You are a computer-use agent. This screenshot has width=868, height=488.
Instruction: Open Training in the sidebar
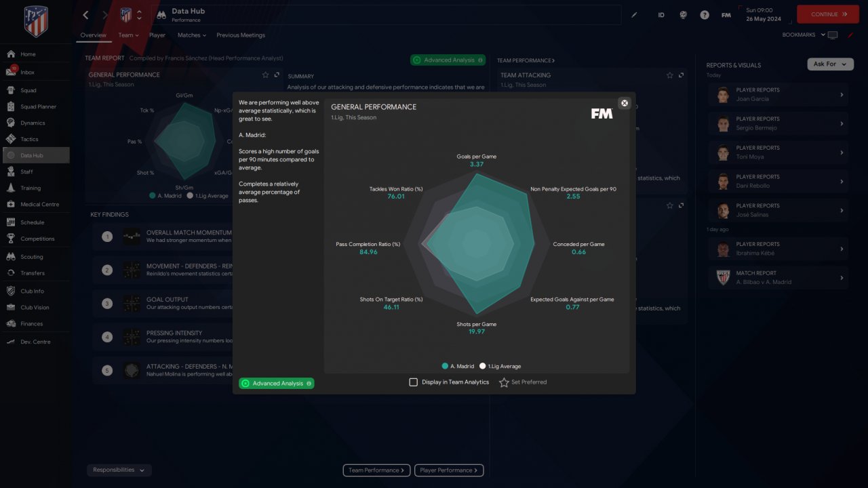(x=35, y=188)
